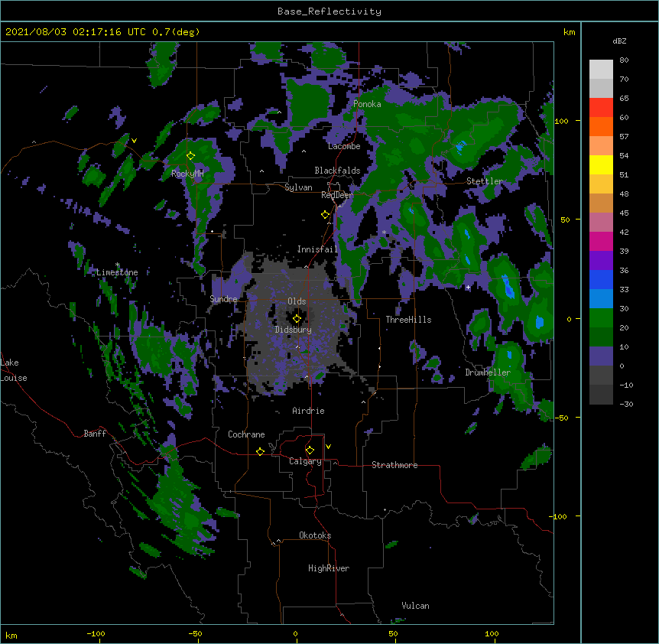Select the red 65-60 dBZ legend swatch
Viewport: 659px width, 644px height.
pos(601,108)
